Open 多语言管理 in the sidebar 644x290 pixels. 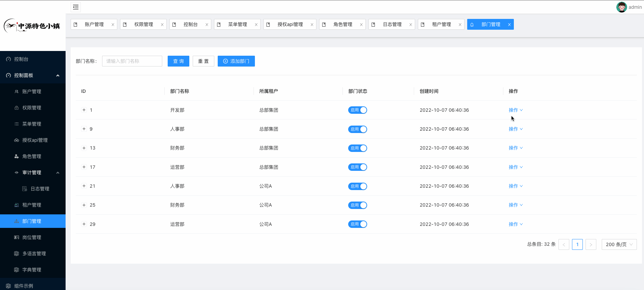pyautogui.click(x=33, y=254)
